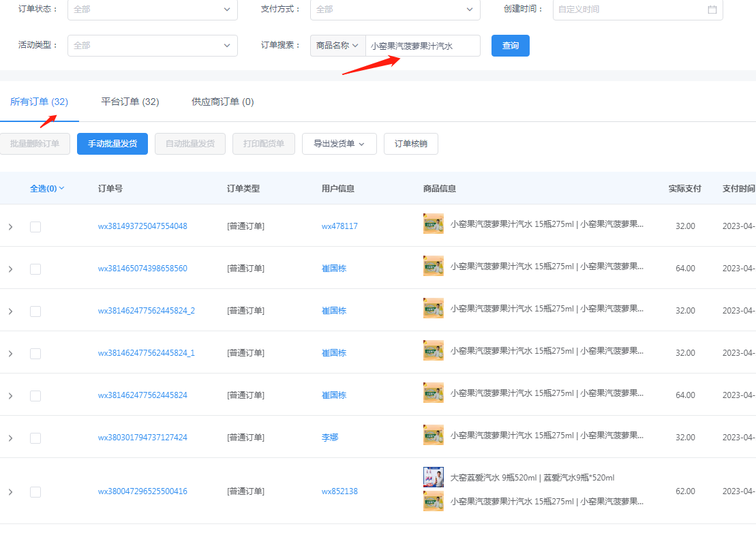Image resolution: width=756 pixels, height=533 pixels.
Task: Switch to 供应商订单 (0) tab
Action: [x=222, y=102]
